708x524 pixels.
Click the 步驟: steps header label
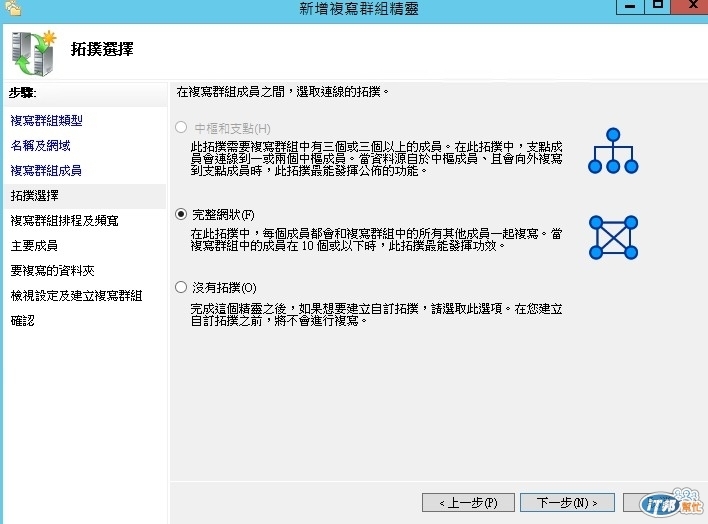pyautogui.click(x=23, y=93)
